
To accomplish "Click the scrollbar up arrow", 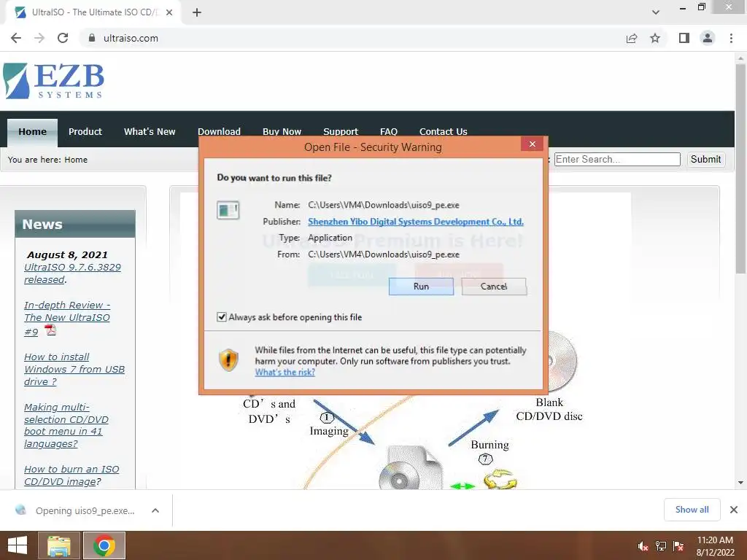I will click(x=740, y=58).
